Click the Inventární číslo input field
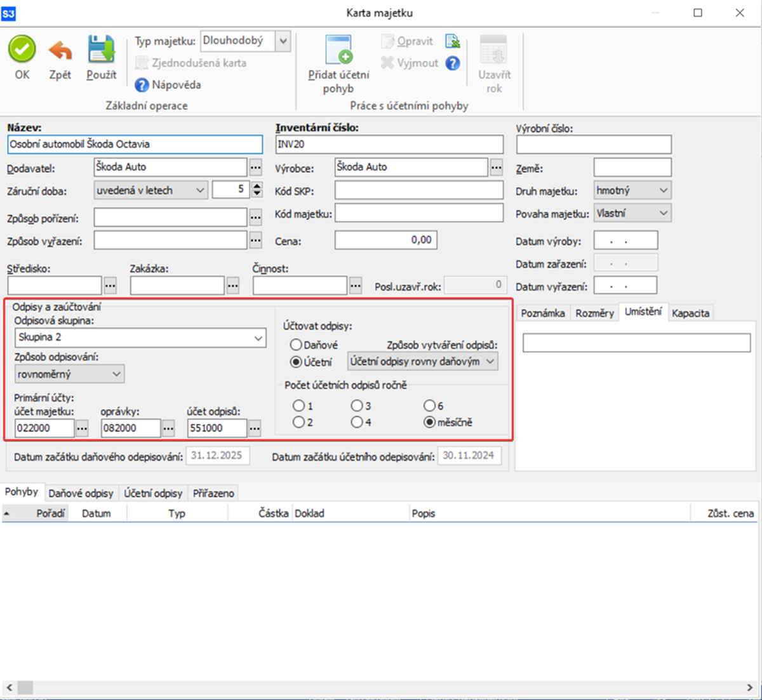The width and height of the screenshot is (762, 700). click(389, 145)
